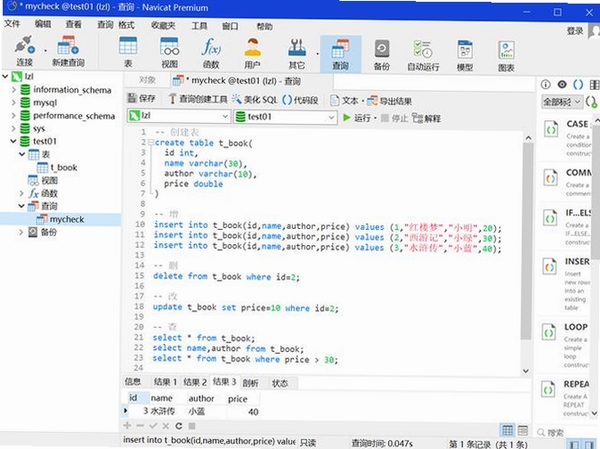The height and width of the screenshot is (449, 600).
Task: Open the lzl connection dropdown
Action: (178, 116)
